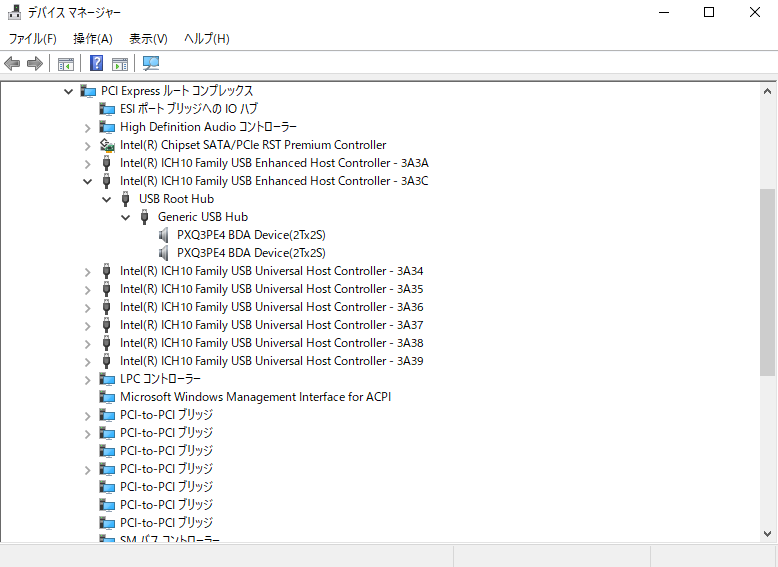Collapse the PCI Express root complex node
The image size is (778, 567).
tap(68, 91)
